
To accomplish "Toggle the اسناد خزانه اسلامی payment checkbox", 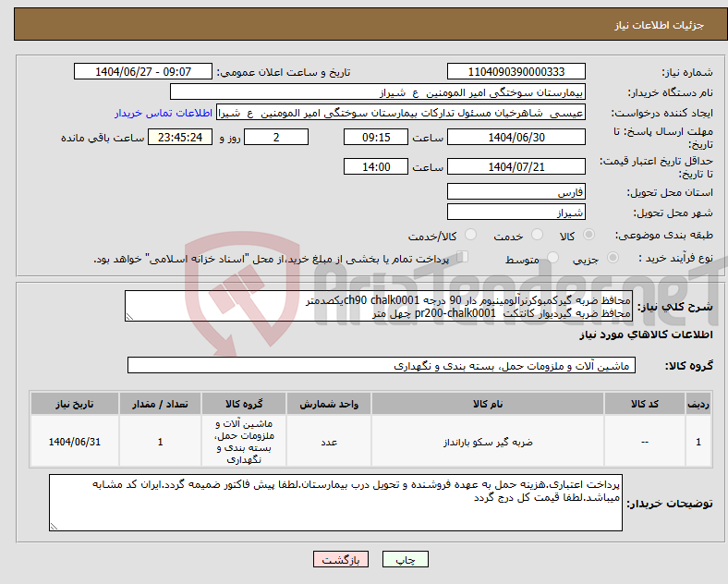I will click(463, 257).
